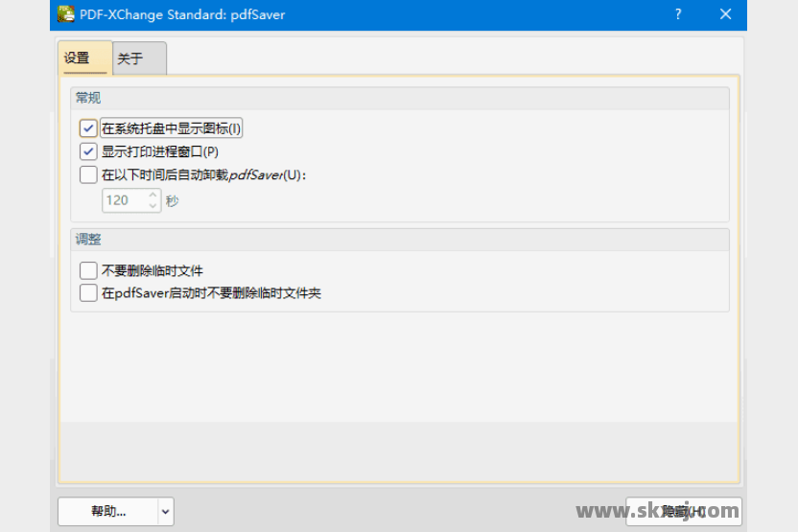Enable 在pdfSaver启动时不要删除临时文件夹 checkbox
Viewport: 798px width, 532px height.
click(x=88, y=293)
